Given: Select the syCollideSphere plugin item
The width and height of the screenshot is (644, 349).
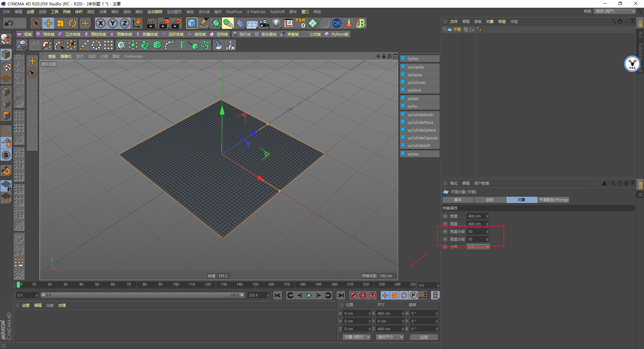Looking at the screenshot, I should [421, 130].
